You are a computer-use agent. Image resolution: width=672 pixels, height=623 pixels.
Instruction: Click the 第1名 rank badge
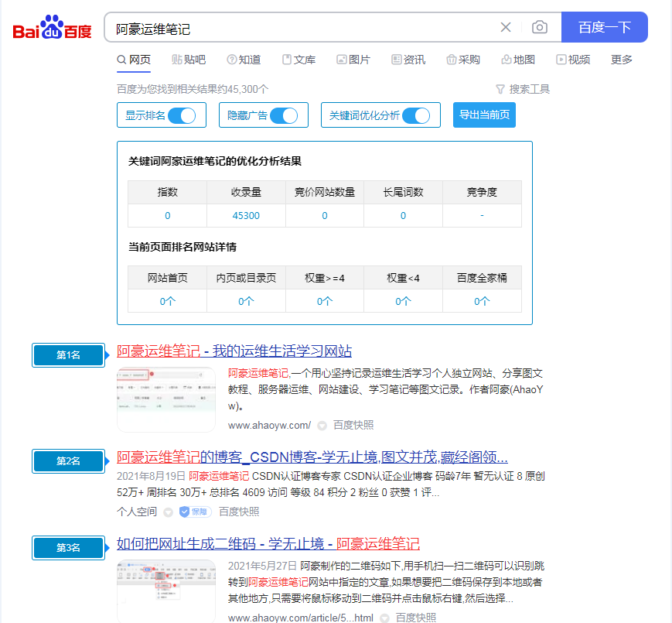[69, 355]
